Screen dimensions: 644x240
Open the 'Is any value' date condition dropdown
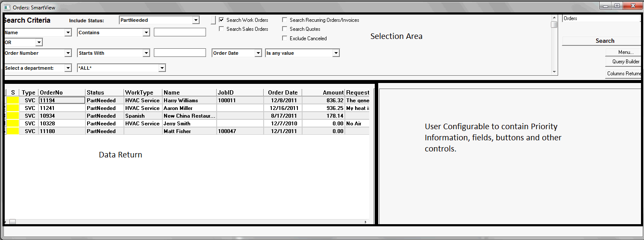[x=336, y=53]
